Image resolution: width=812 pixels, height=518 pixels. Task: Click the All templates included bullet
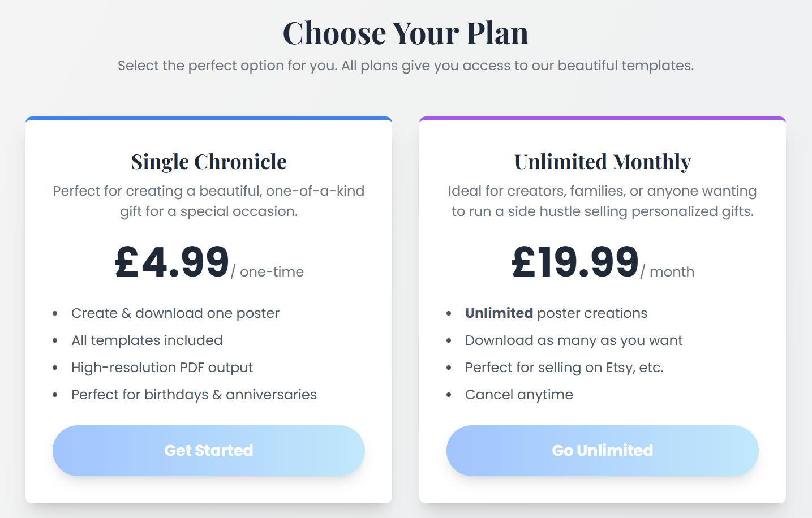[147, 340]
